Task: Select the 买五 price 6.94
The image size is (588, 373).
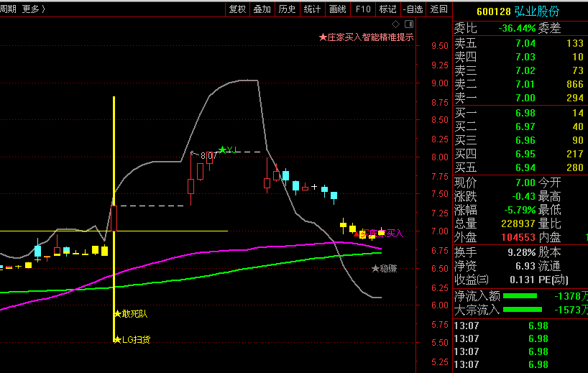Action: (x=525, y=167)
